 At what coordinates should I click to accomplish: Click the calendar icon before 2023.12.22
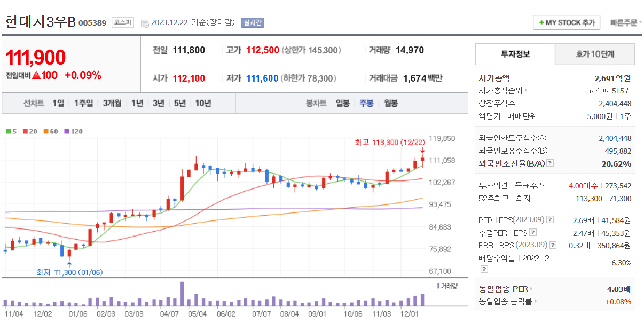point(145,23)
